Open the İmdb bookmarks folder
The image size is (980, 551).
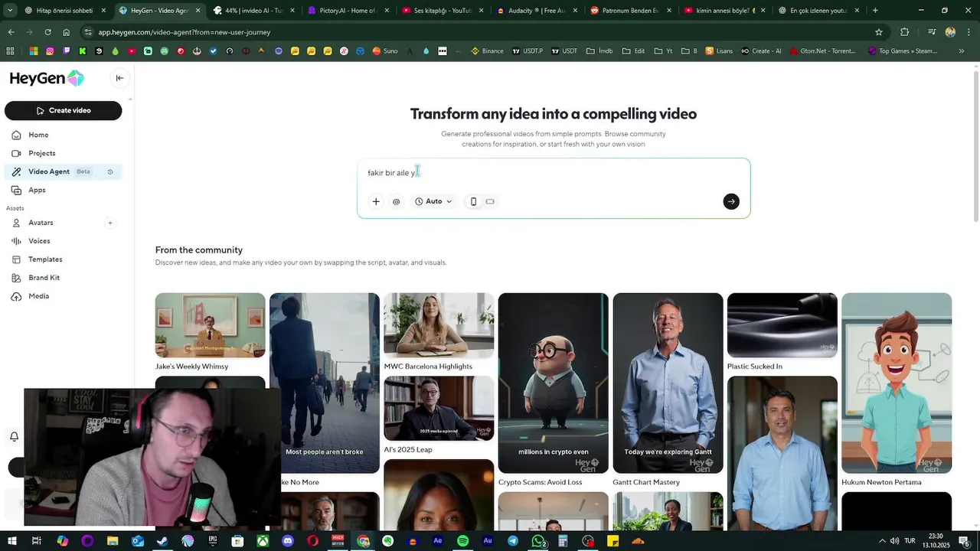click(599, 51)
